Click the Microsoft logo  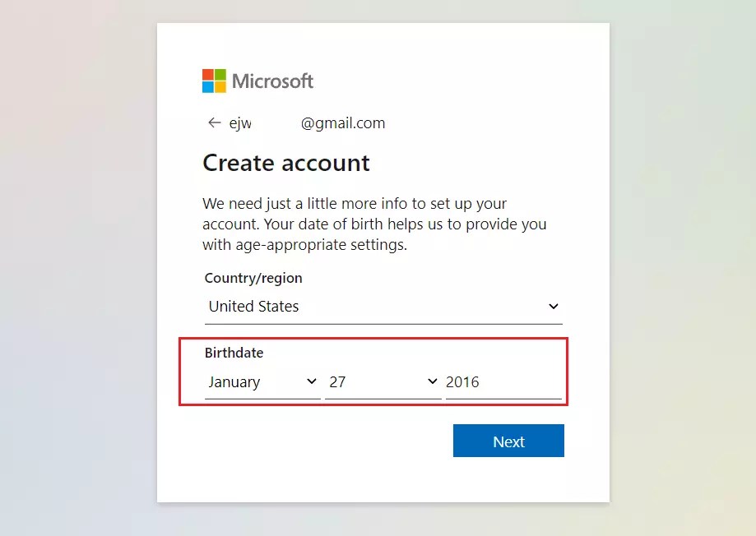click(x=257, y=80)
